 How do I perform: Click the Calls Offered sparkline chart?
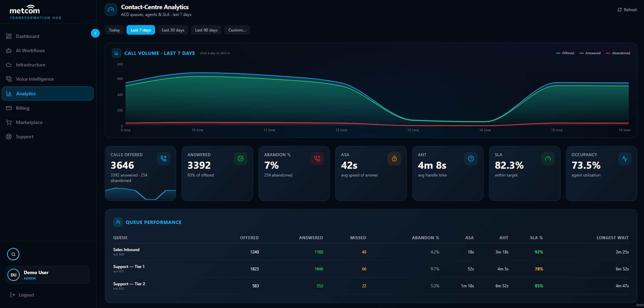(140, 194)
